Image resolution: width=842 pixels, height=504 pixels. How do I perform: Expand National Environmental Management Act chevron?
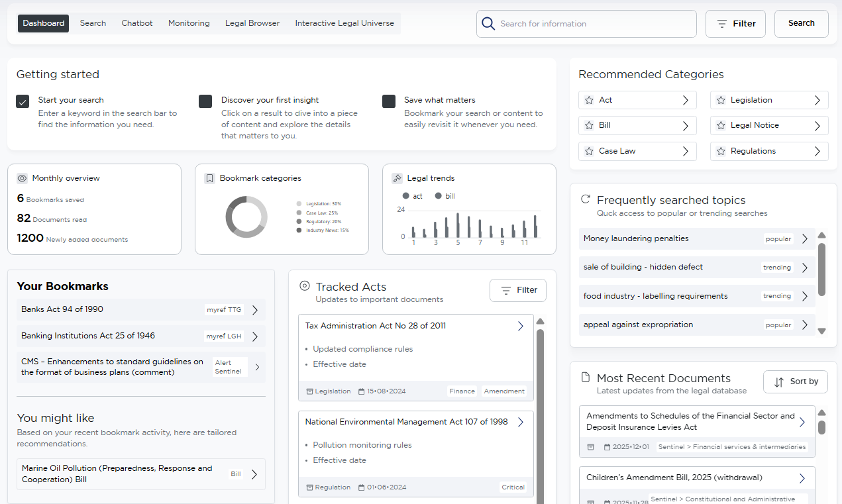(521, 422)
